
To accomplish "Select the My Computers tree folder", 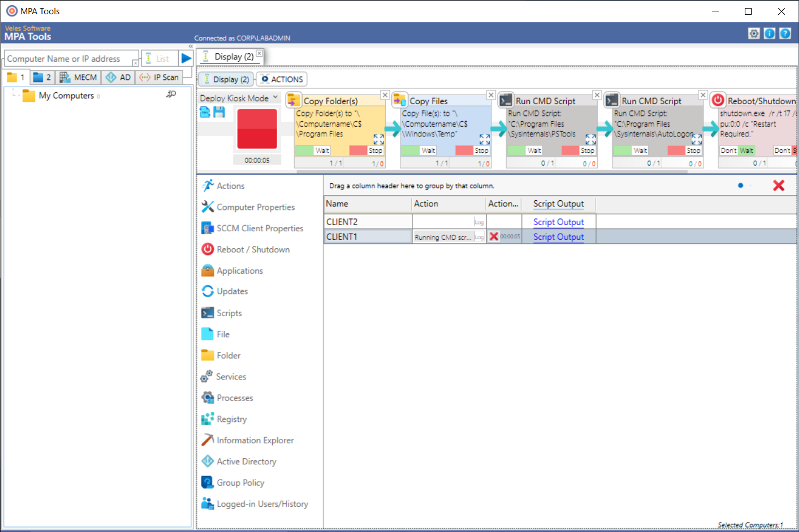I will 61,96.
